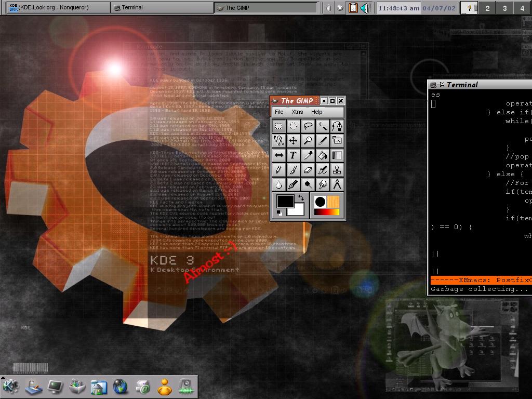Switch to Terminal in the taskbar
Viewport: 532px width, 399px height.
162,7
